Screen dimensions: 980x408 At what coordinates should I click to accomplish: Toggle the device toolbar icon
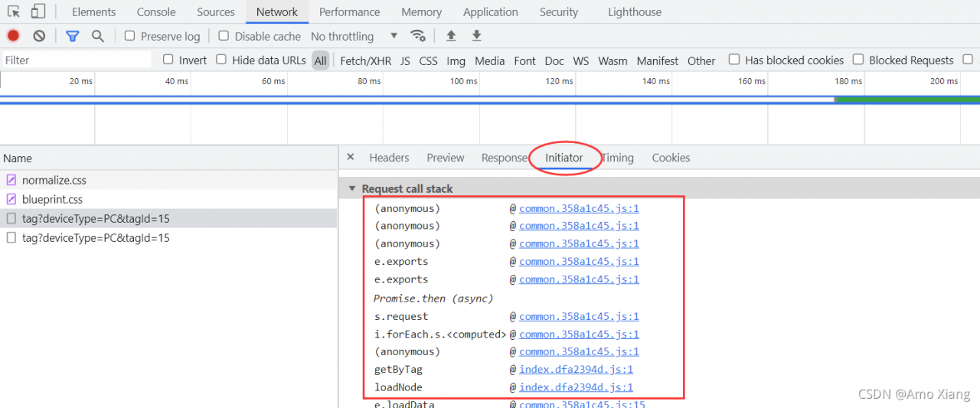(38, 11)
